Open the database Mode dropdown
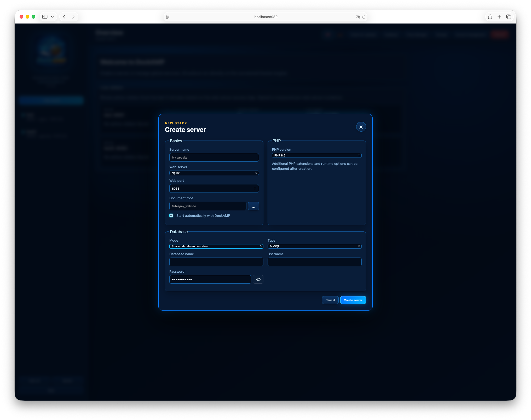The image size is (531, 420). tap(216, 246)
